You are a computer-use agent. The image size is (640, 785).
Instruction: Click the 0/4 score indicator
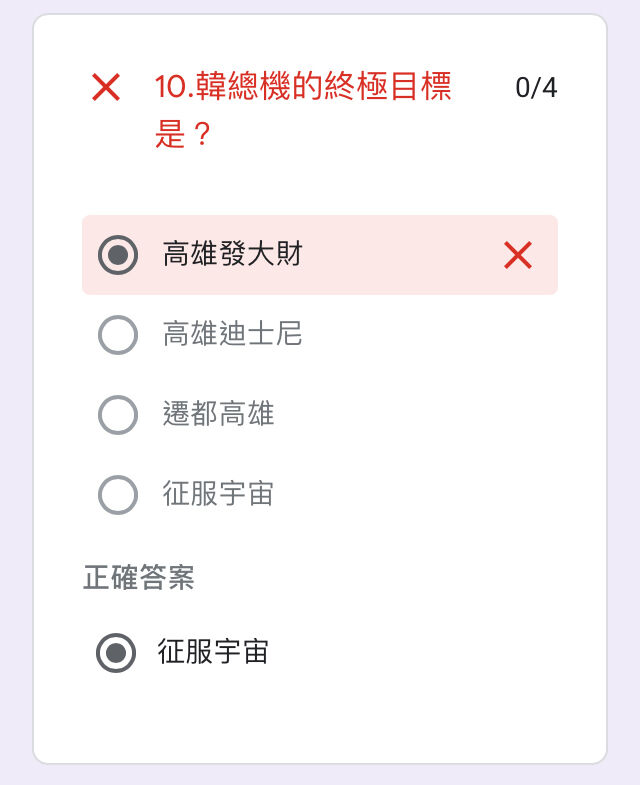(x=536, y=88)
